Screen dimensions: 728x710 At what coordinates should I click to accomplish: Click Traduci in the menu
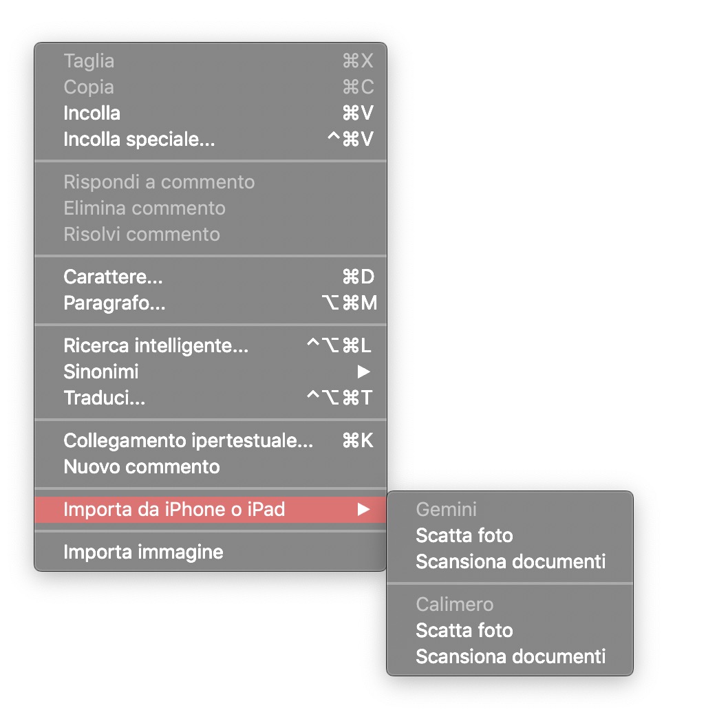(x=104, y=398)
